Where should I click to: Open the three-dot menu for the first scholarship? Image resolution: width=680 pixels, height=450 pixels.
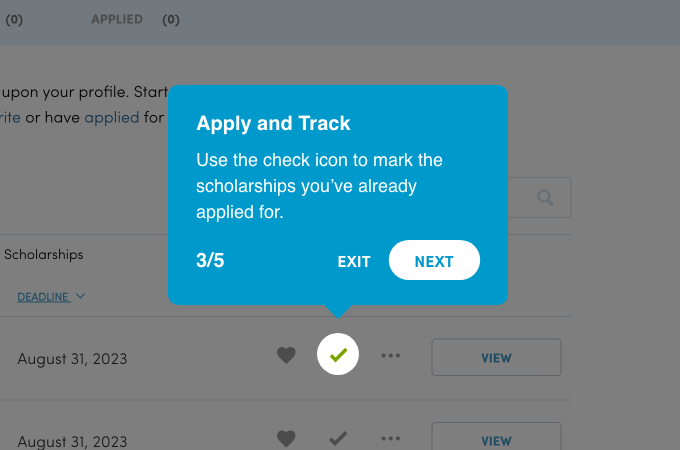[391, 355]
